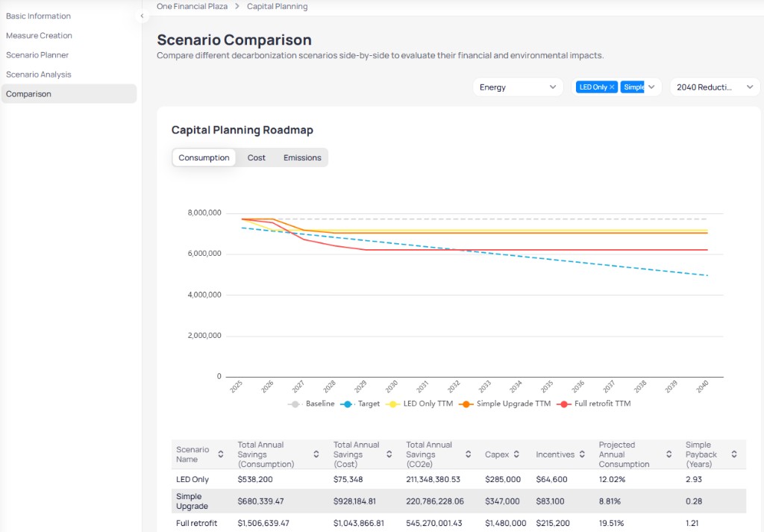Click the $75,348 cost savings cell
Viewport: 764px width, 532px height.
tap(348, 479)
